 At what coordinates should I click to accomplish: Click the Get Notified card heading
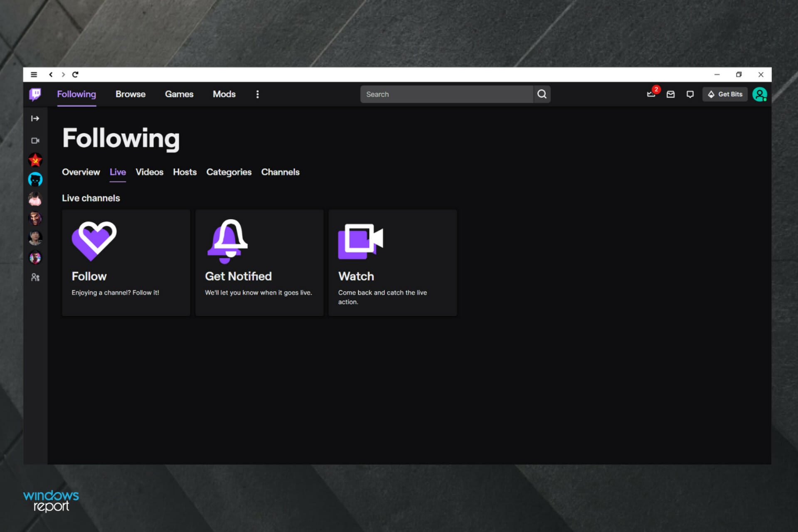click(238, 276)
